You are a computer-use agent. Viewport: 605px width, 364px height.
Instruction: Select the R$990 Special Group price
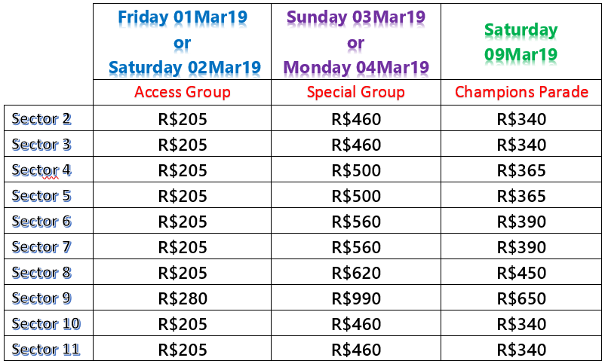(356, 298)
